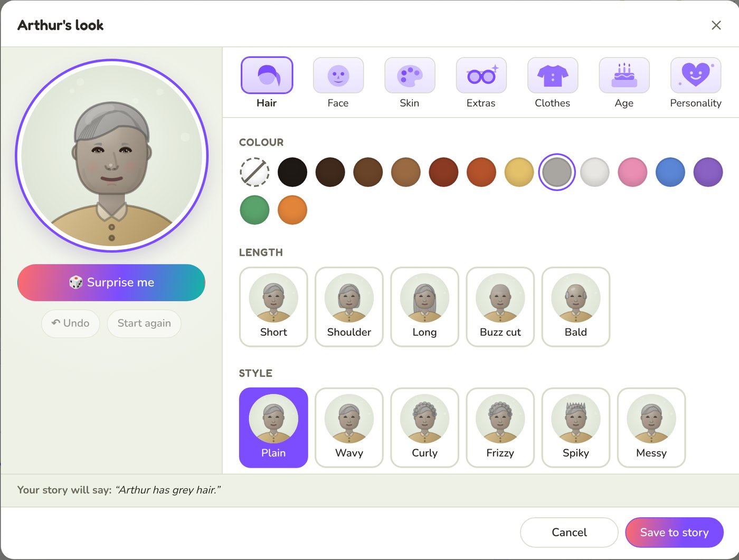
Task: Select the grey hair colour swatch
Action: 557,172
